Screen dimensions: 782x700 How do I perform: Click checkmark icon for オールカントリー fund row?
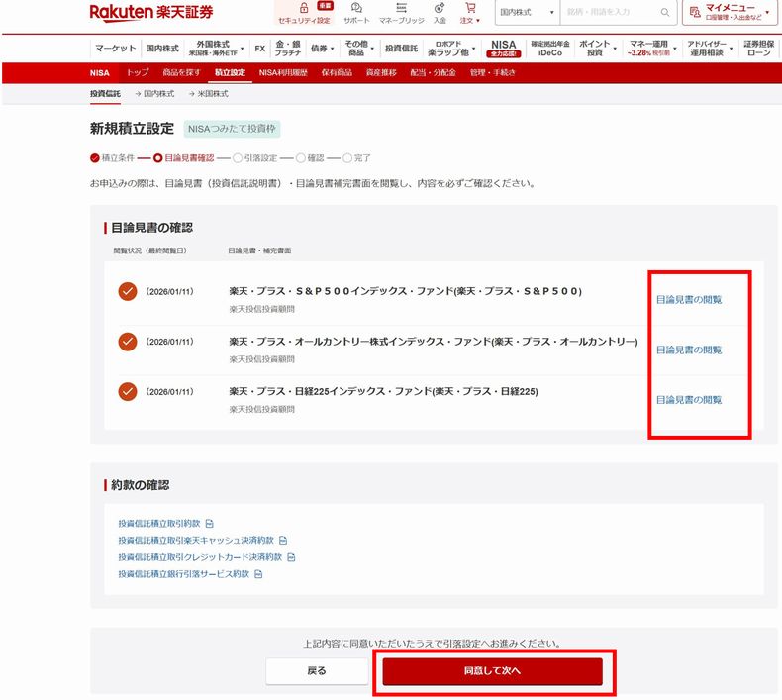[127, 342]
